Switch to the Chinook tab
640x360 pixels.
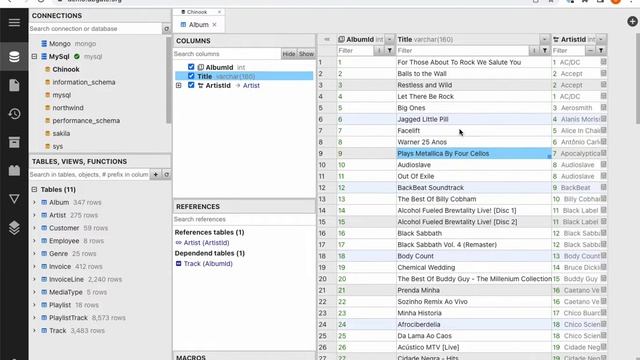coord(197,12)
